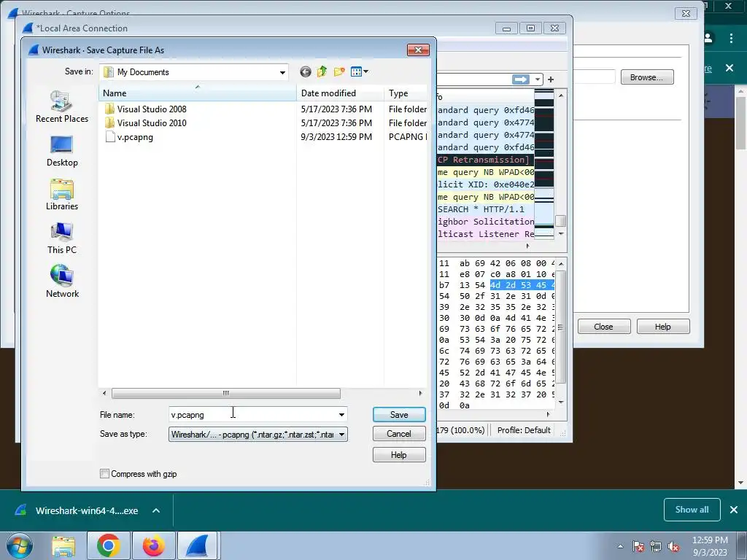Add filter button with plus icon
The height and width of the screenshot is (560, 747).
[551, 79]
